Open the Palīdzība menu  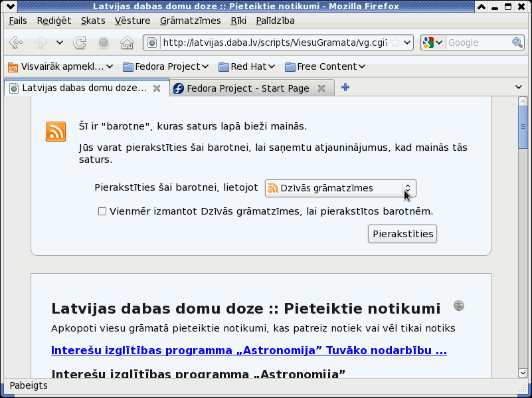[275, 21]
